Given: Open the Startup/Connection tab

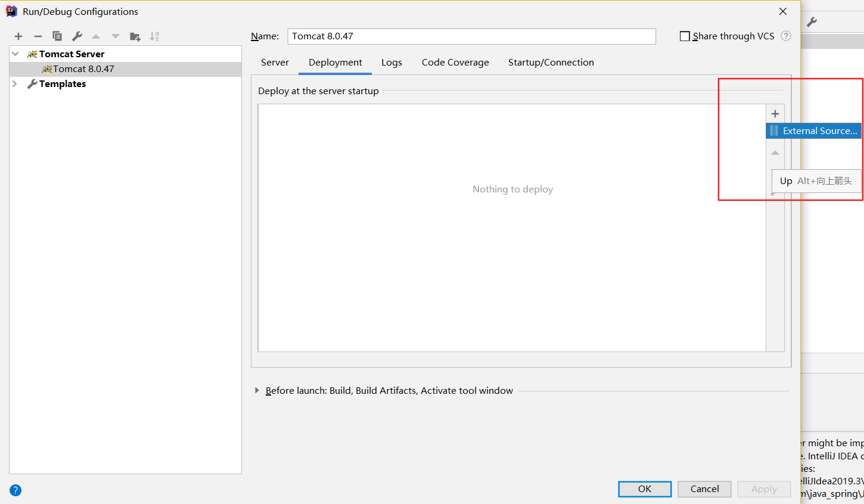Looking at the screenshot, I should click(x=551, y=63).
